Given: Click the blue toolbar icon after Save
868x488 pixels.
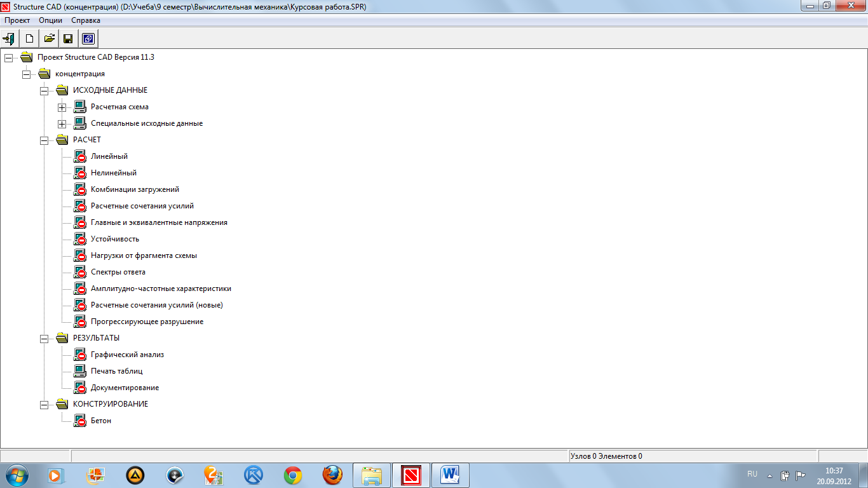Looking at the screenshot, I should point(88,38).
